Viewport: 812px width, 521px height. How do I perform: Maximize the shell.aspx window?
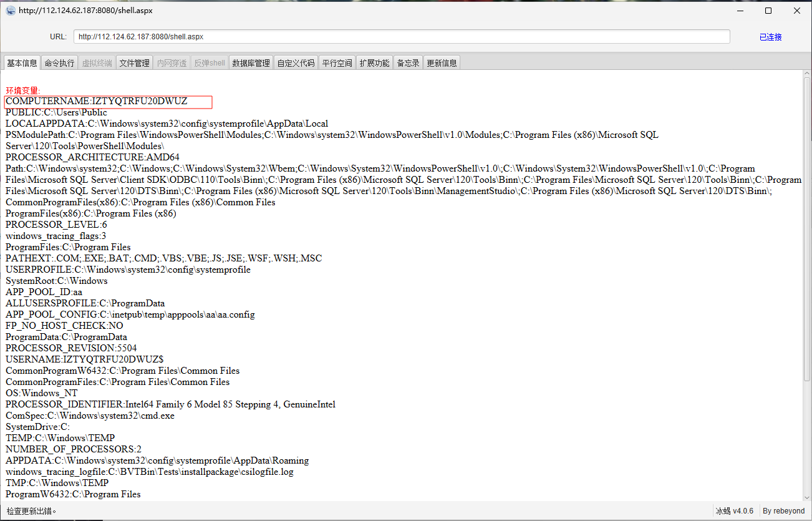[x=768, y=11]
